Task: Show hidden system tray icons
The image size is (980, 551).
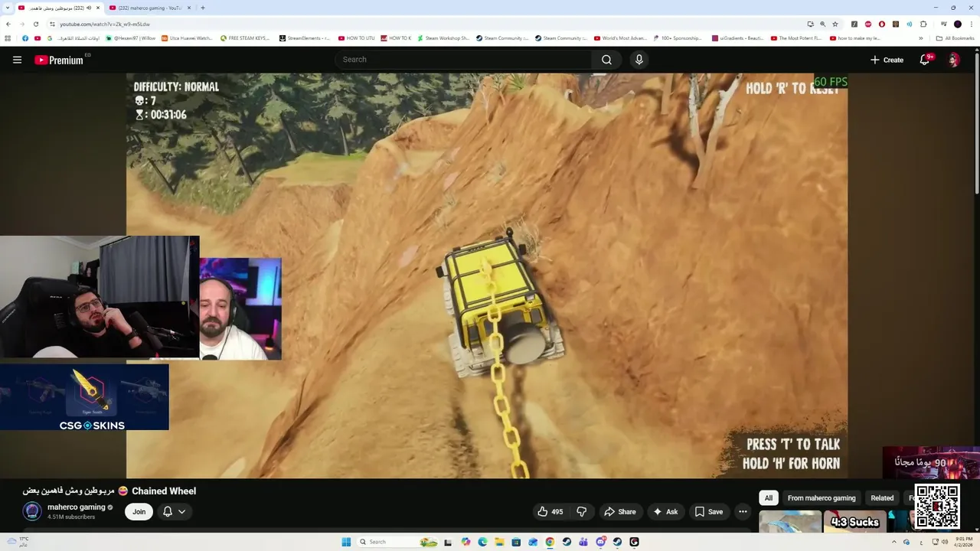Action: (893, 542)
